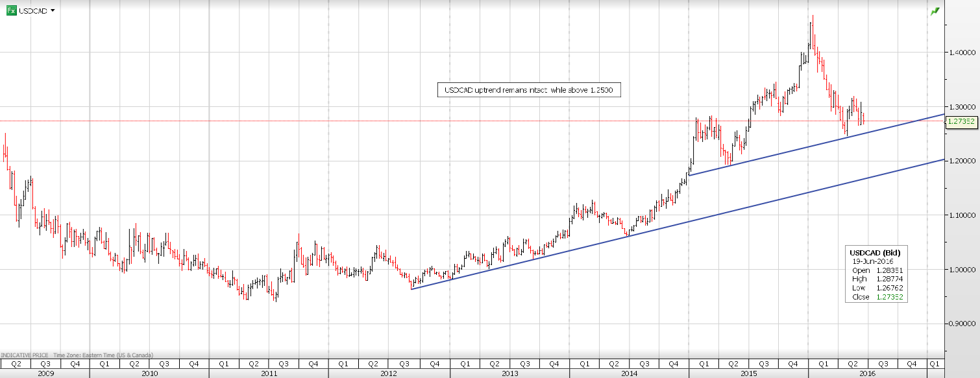Click the 1.10000 price axis label
The width and height of the screenshot is (980, 378).
click(x=962, y=215)
